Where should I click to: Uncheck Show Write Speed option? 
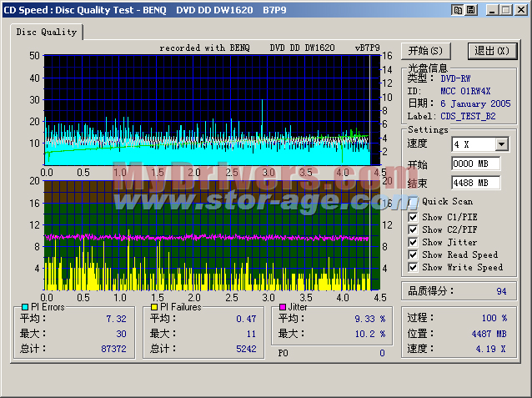tap(414, 267)
